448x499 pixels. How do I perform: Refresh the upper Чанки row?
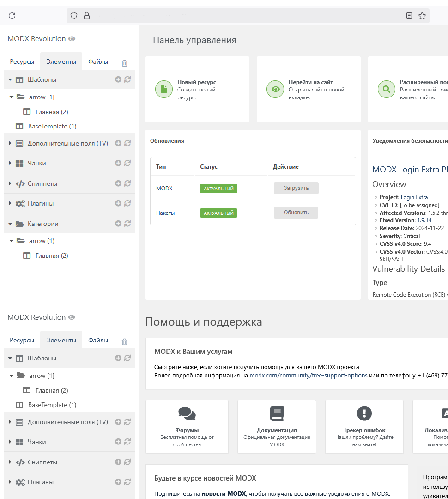127,163
